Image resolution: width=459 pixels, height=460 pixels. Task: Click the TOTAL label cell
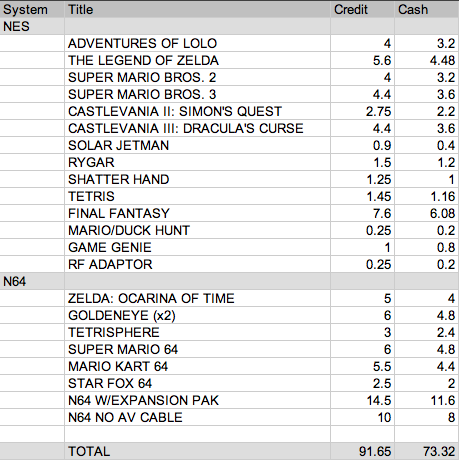pyautogui.click(x=197, y=451)
